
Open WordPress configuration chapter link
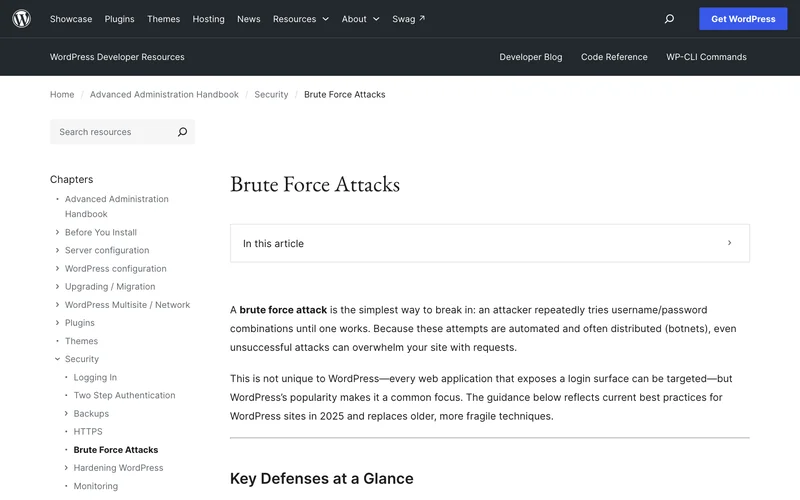click(115, 268)
